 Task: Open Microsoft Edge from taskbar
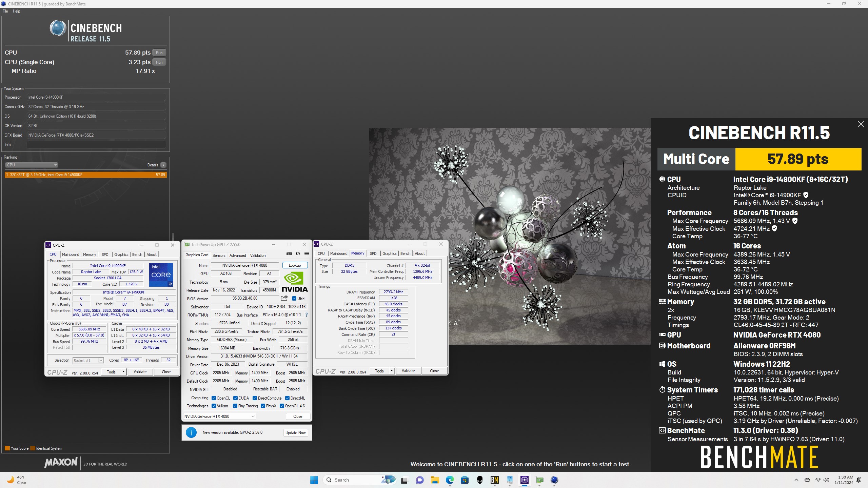pyautogui.click(x=450, y=480)
